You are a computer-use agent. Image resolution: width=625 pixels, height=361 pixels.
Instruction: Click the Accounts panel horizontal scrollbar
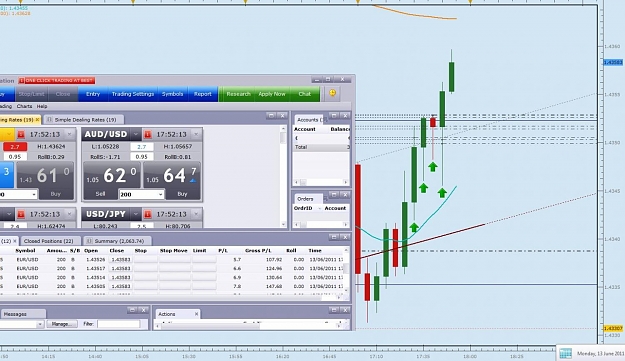pos(321,182)
